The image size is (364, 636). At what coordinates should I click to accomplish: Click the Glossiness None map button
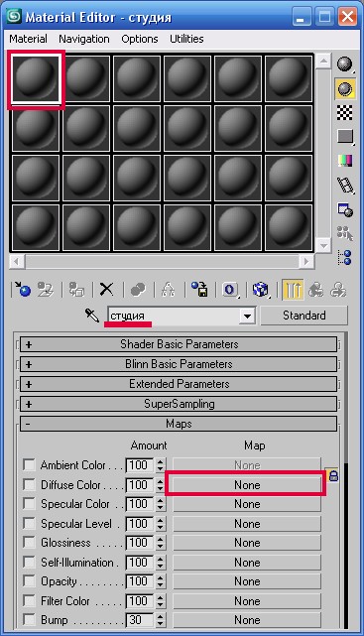(247, 543)
